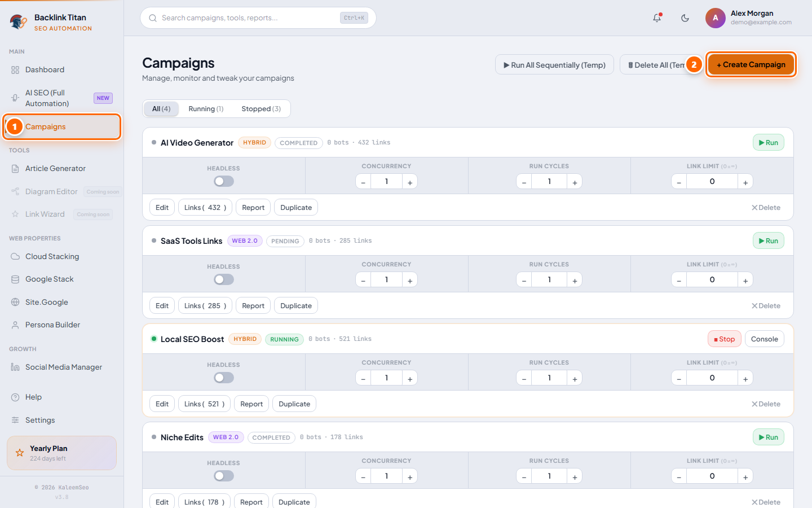Click the Alex Morgan avatar

click(716, 18)
